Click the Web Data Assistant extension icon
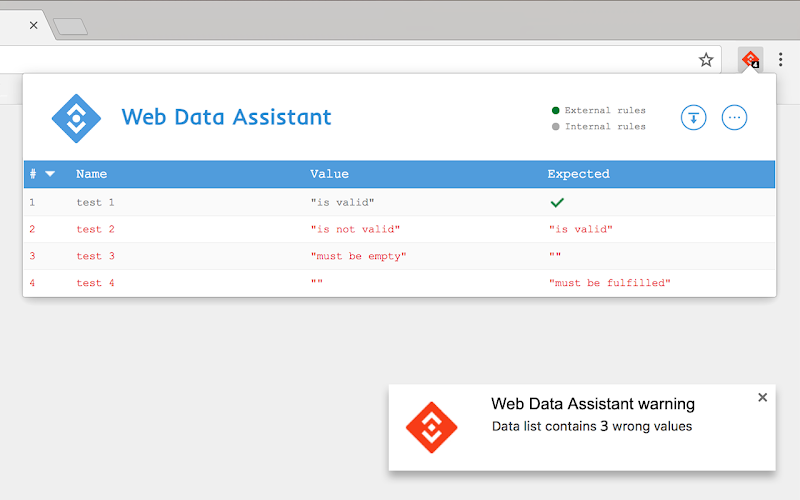The image size is (800, 500). click(750, 60)
